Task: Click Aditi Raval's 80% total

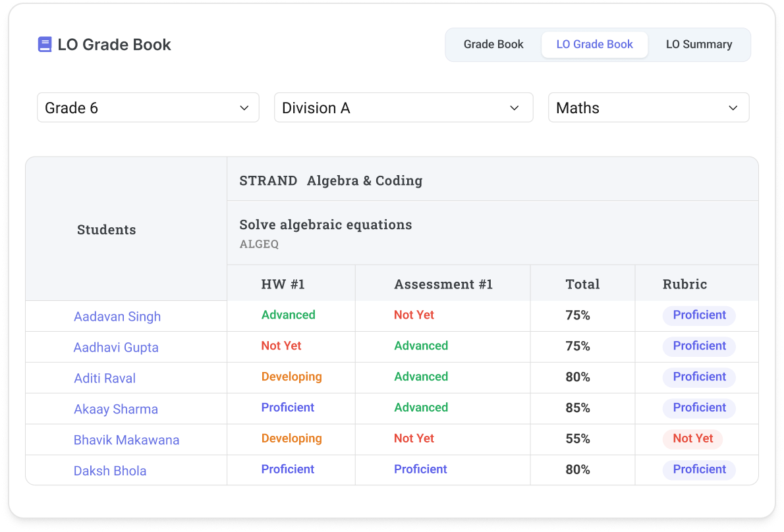Action: pyautogui.click(x=578, y=378)
